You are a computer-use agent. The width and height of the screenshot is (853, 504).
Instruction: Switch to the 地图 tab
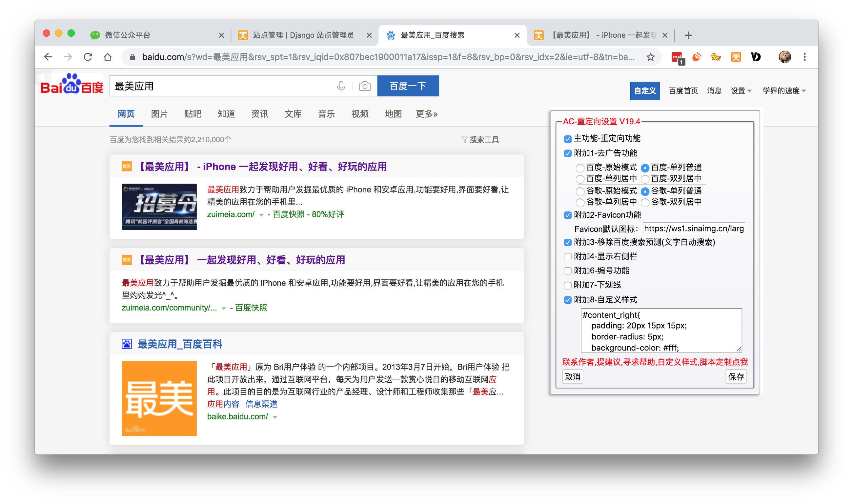pos(393,114)
